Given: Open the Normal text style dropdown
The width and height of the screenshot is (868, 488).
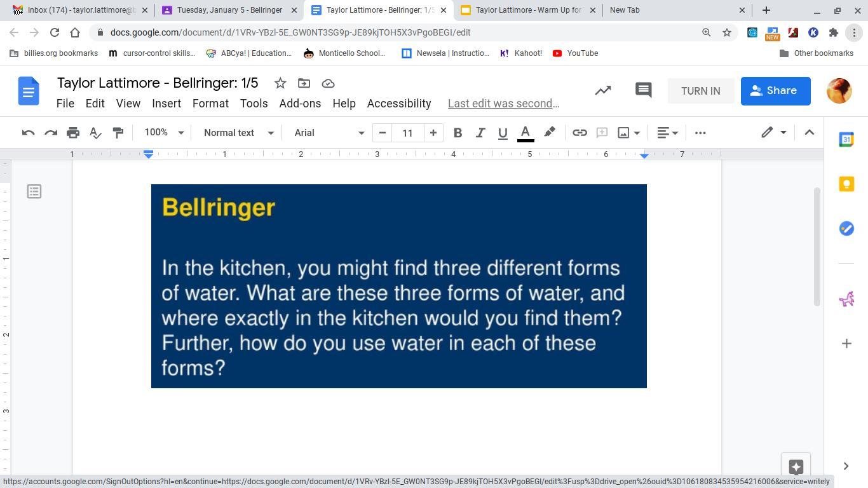Looking at the screenshot, I should pyautogui.click(x=238, y=133).
